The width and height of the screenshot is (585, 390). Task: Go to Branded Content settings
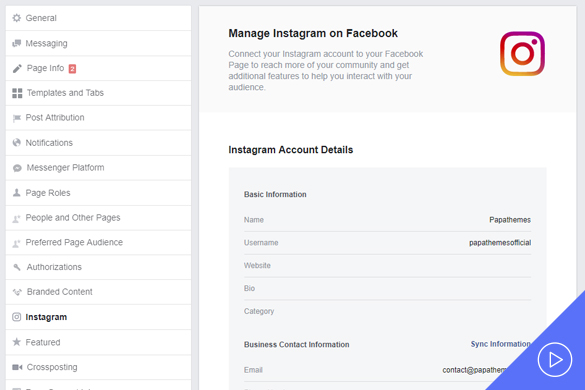[x=98, y=292]
